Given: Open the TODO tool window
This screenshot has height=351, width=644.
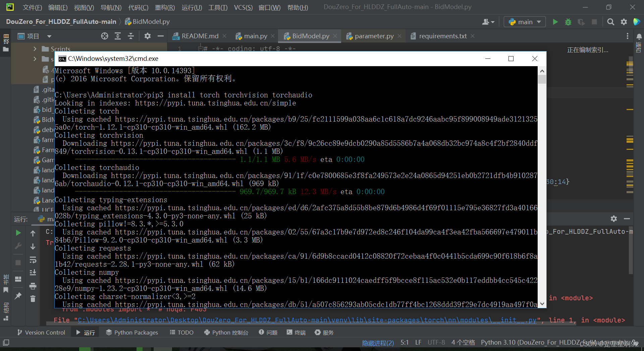Looking at the screenshot, I should pyautogui.click(x=181, y=333).
